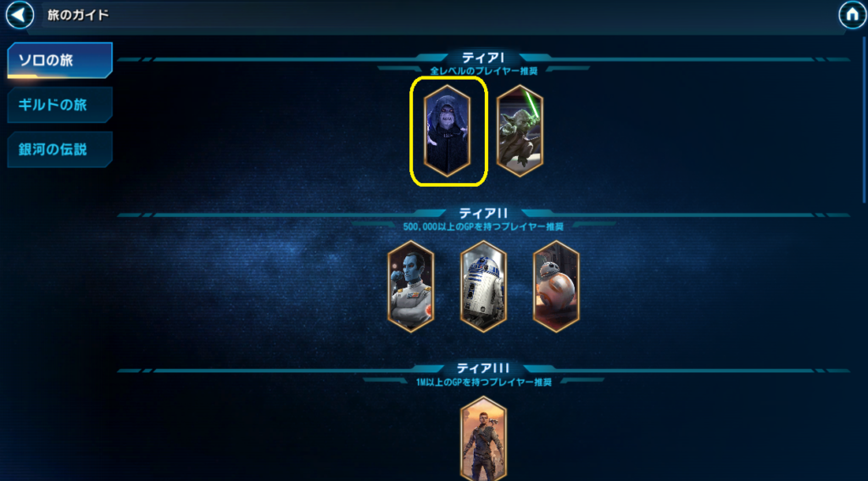Select the Yoda journey card
Image resolution: width=868 pixels, height=481 pixels.
coord(520,131)
